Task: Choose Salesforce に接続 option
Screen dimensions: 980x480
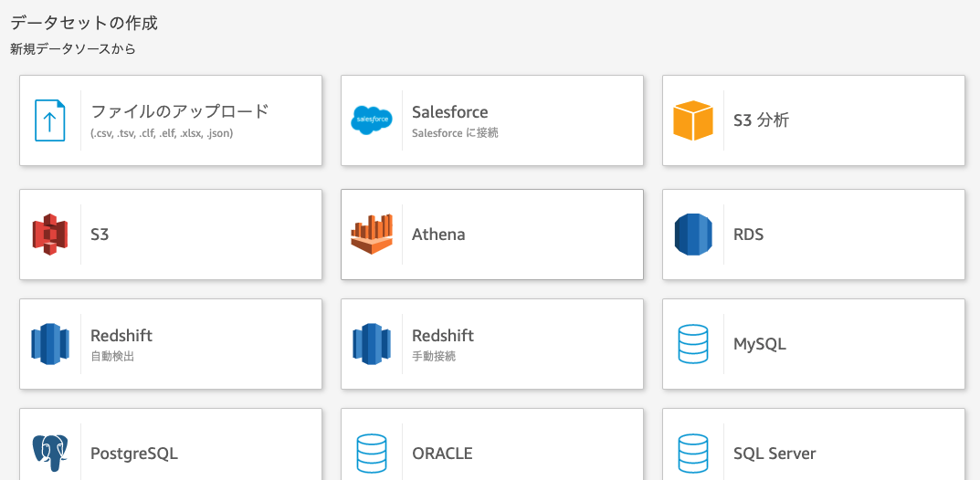Action: pyautogui.click(x=455, y=133)
